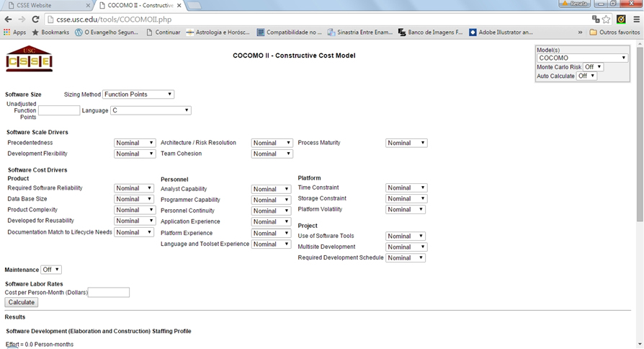This screenshot has width=644, height=349.
Task: Expand the Language dropdown
Action: click(151, 110)
